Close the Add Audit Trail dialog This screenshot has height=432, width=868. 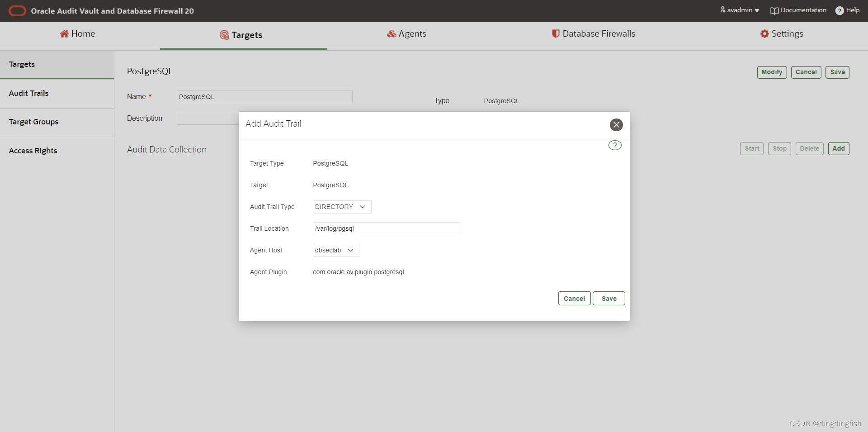click(616, 125)
